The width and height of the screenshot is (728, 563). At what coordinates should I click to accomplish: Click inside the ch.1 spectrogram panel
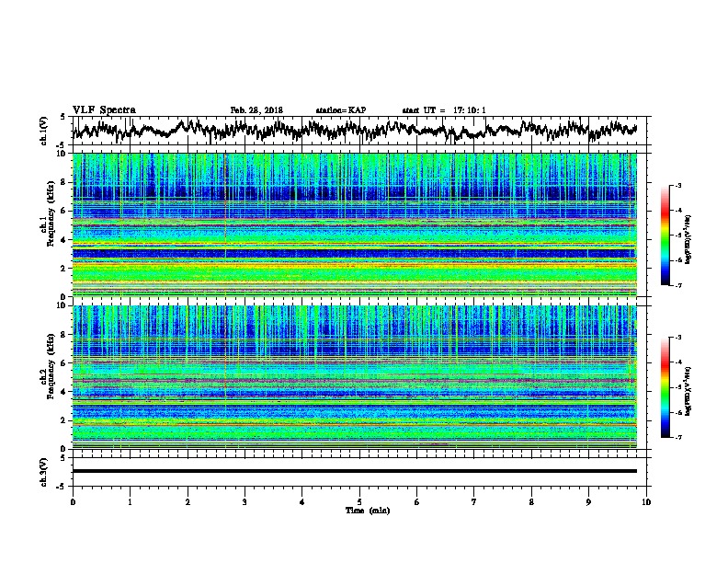[x=355, y=224]
